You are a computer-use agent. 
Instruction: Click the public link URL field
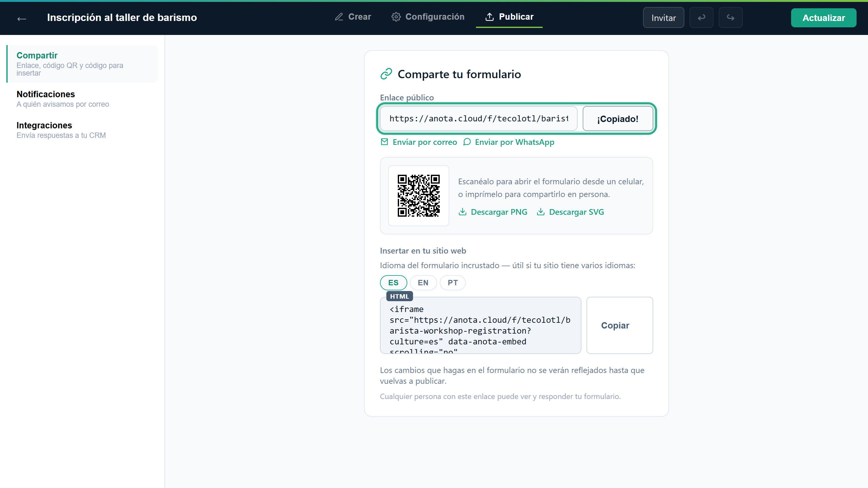478,119
